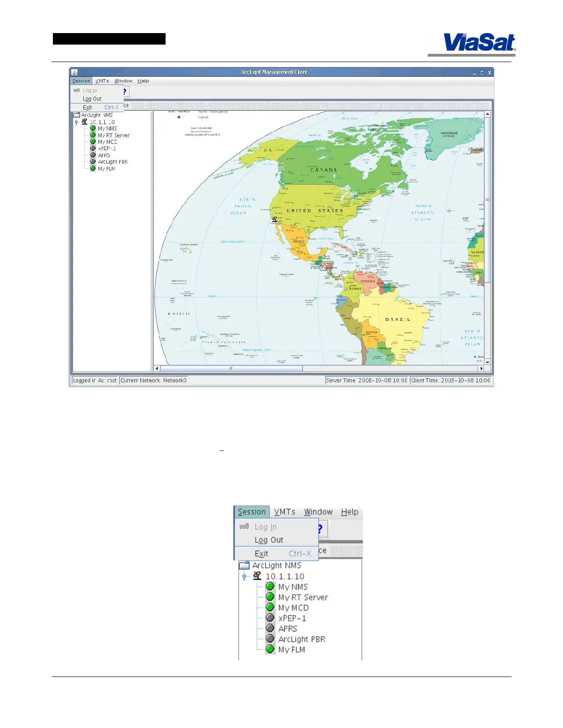Image resolution: width=563 pixels, height=728 pixels.
Task: Click the green My RT Server status icon in the enlarged close-up
Action: [270, 597]
